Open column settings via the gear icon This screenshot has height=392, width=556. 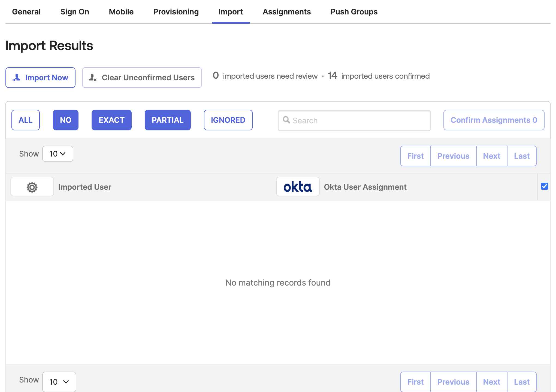coord(32,187)
